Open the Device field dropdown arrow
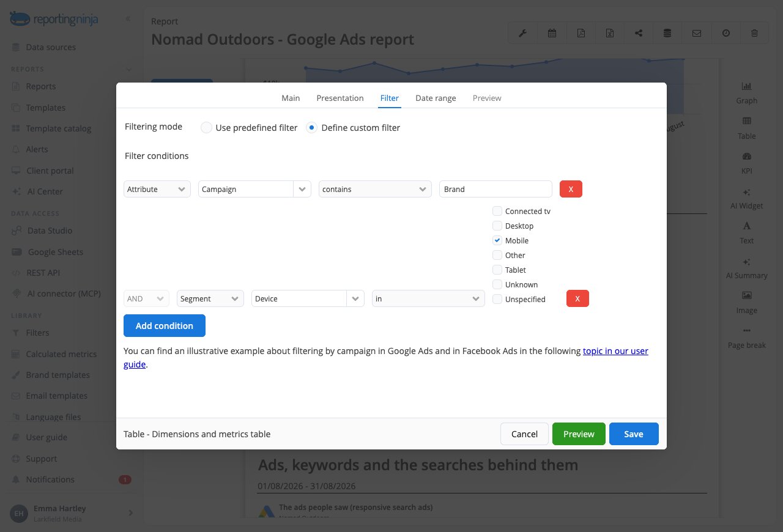Image resolution: width=783 pixels, height=532 pixels. (x=355, y=298)
